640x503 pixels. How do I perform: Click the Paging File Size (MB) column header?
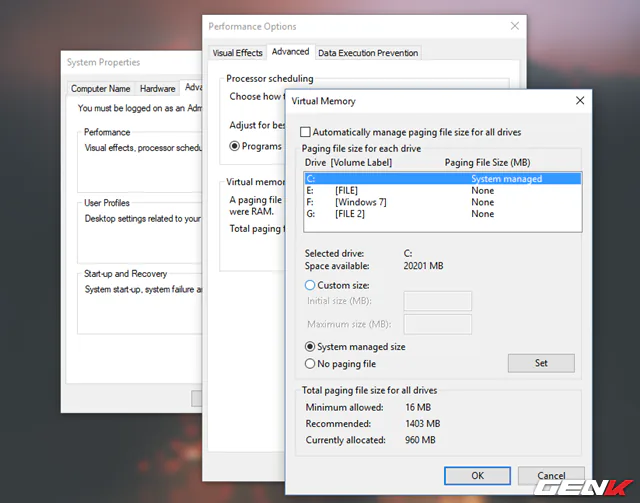coord(487,162)
